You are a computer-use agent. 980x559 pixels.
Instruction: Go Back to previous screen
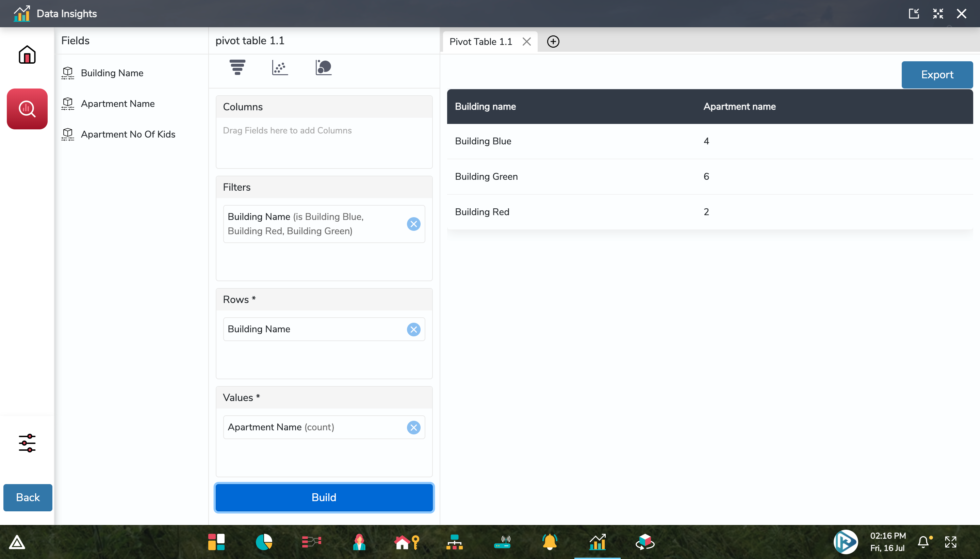(28, 498)
